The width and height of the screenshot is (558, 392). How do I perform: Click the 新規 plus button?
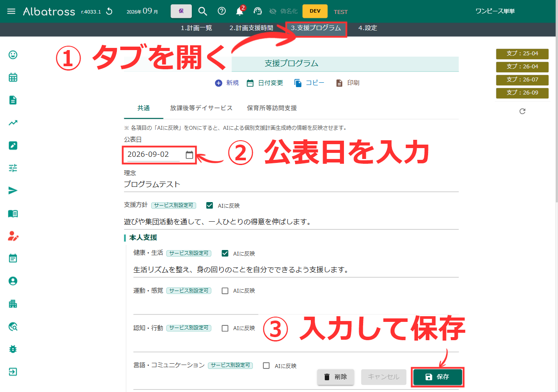tap(227, 83)
